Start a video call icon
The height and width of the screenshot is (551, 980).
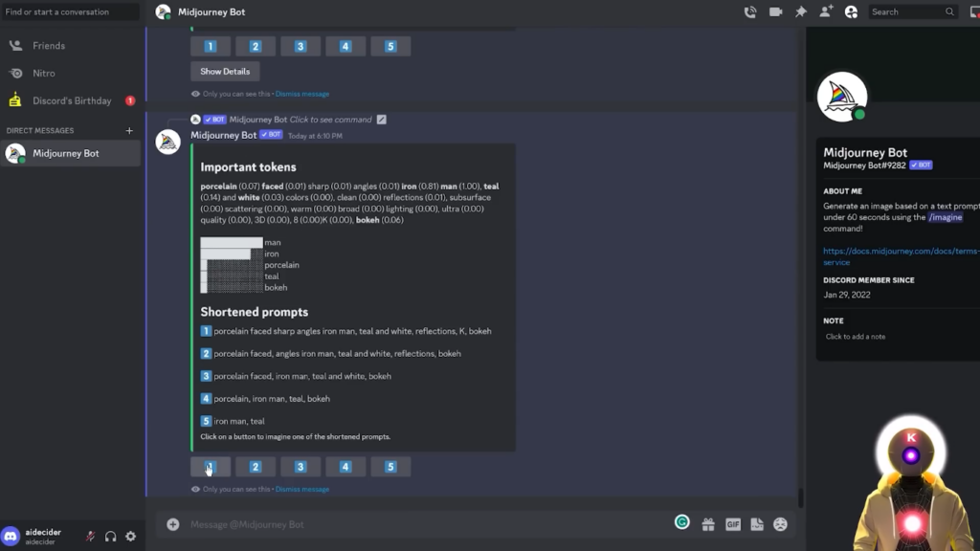tap(775, 11)
